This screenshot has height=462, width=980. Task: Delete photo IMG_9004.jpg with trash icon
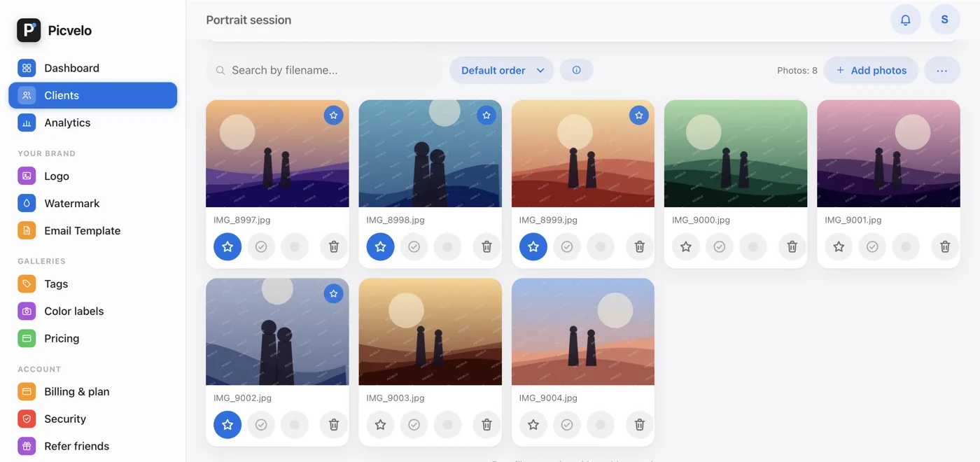[639, 424]
